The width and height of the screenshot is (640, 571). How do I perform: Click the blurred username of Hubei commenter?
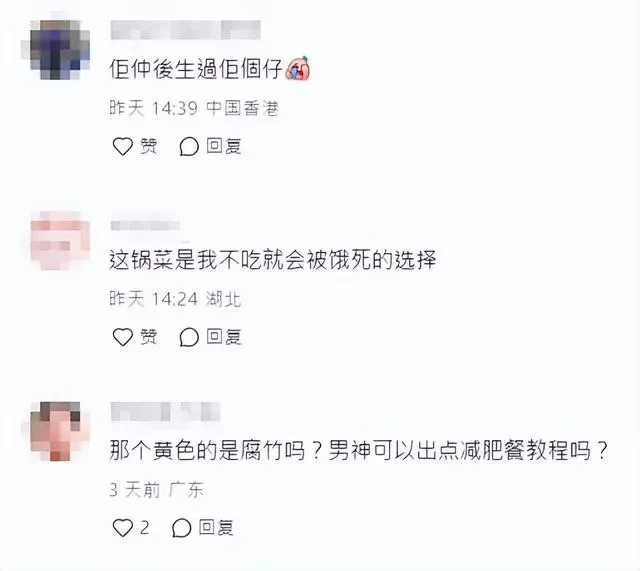click(145, 225)
